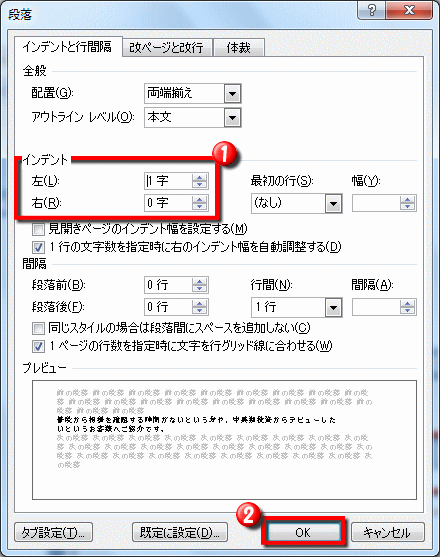This screenshot has width=440, height=557.
Task: Switch to the 体裁 tab
Action: [239, 47]
